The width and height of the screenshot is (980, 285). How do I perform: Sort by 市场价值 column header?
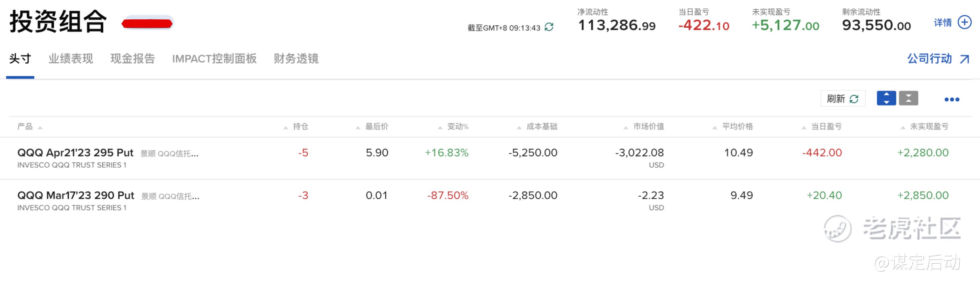(x=648, y=126)
